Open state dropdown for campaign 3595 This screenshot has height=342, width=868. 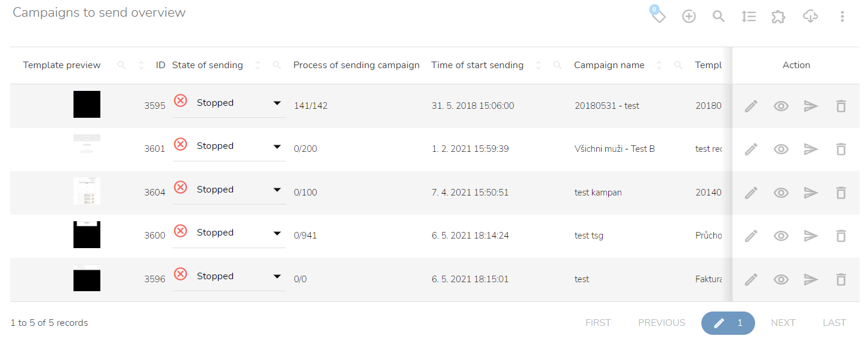pyautogui.click(x=277, y=103)
